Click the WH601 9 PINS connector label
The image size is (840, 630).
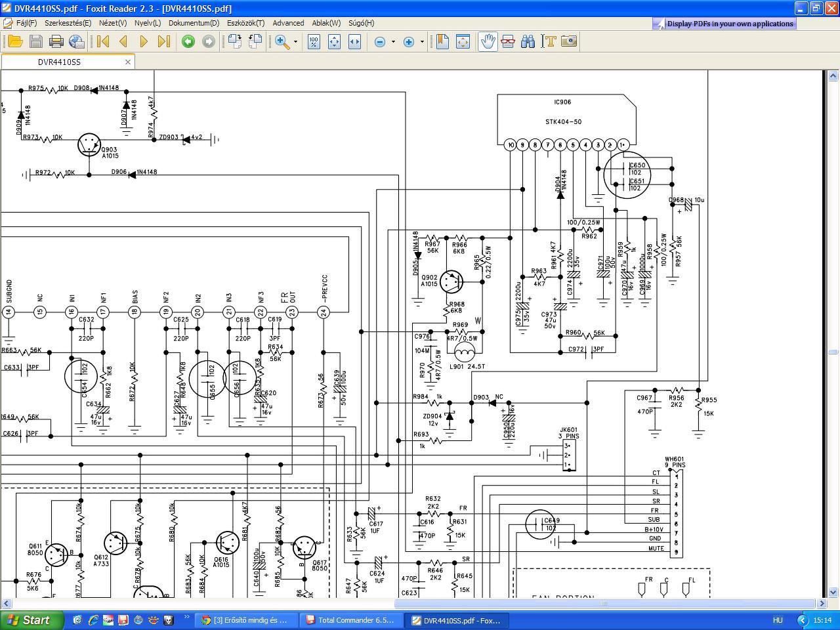(x=675, y=463)
